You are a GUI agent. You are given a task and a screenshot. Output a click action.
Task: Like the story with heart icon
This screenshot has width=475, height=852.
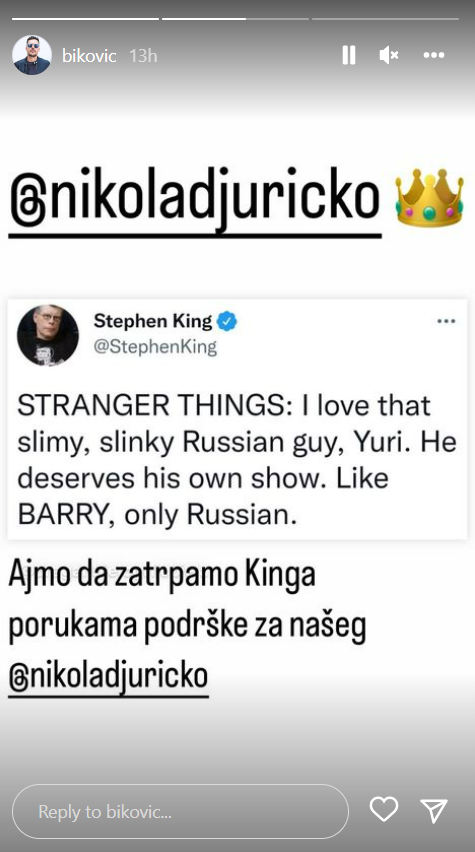(x=384, y=810)
